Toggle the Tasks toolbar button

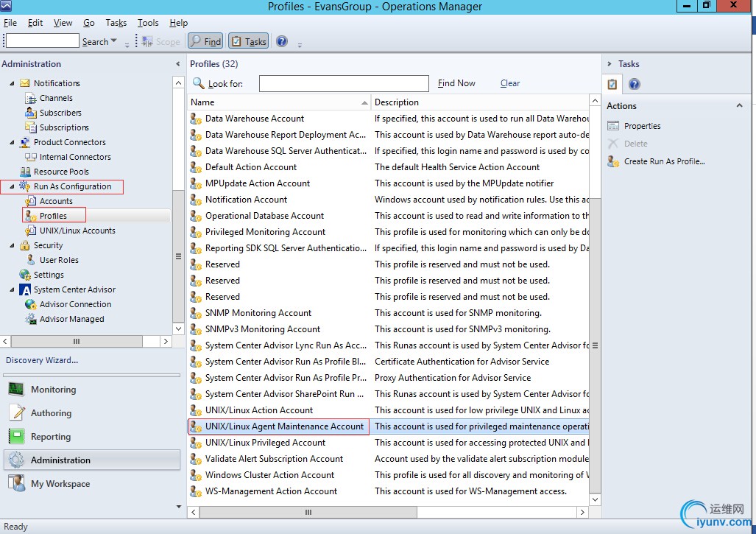[x=248, y=41]
